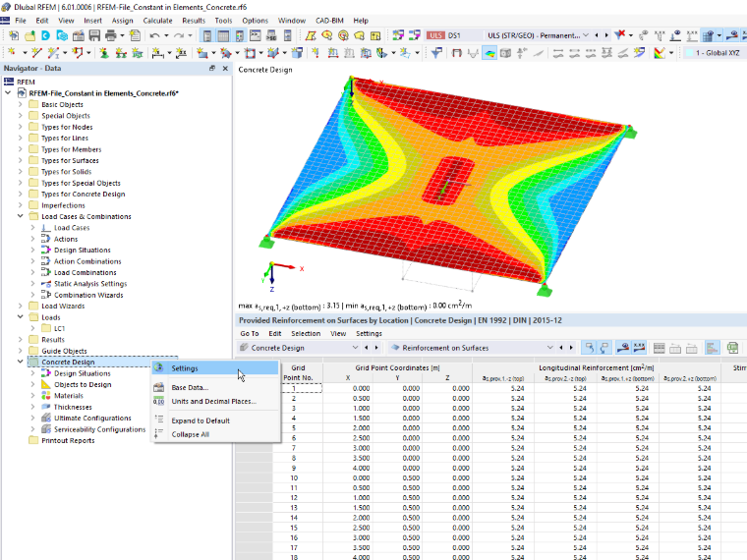Toggle isosurface results display icon
Image resolution: width=747 pixels, height=560 pixels.
(x=489, y=53)
